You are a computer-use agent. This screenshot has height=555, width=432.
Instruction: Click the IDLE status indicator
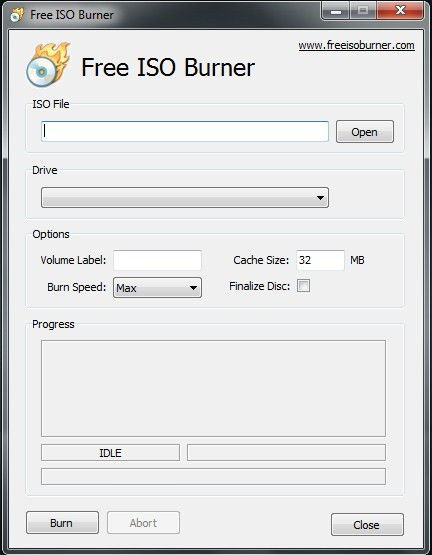110,453
